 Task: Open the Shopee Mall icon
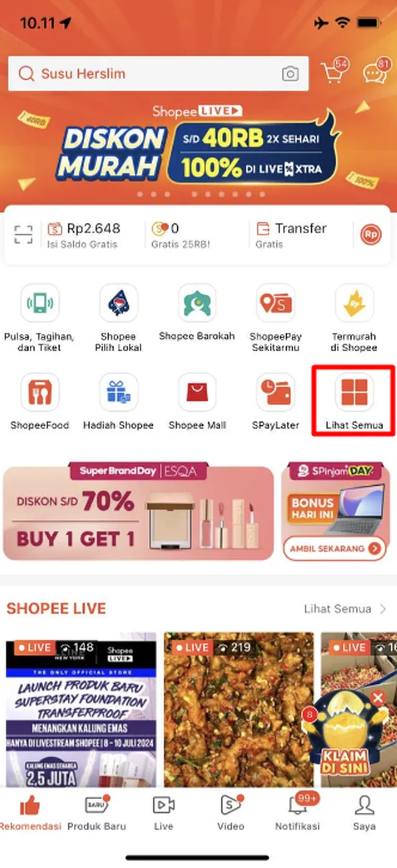(197, 401)
